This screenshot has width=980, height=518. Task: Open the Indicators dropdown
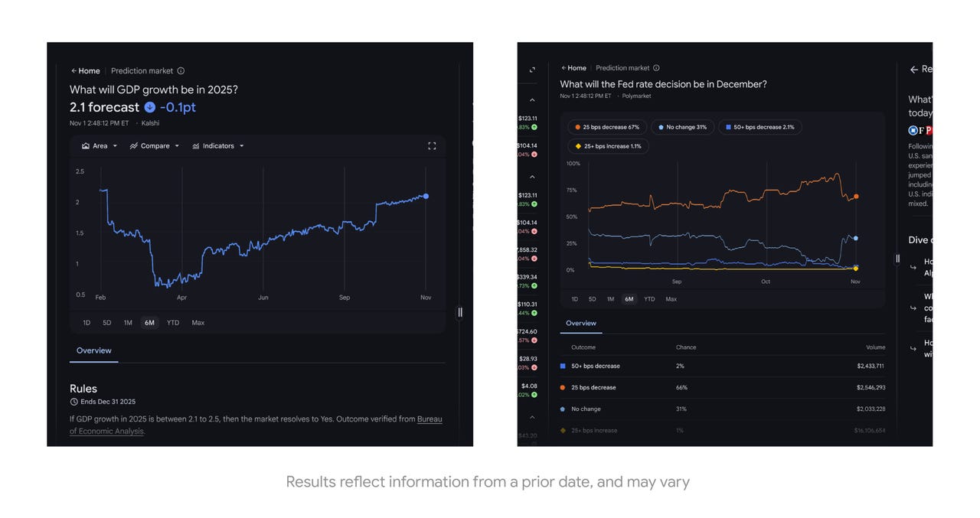tap(218, 146)
